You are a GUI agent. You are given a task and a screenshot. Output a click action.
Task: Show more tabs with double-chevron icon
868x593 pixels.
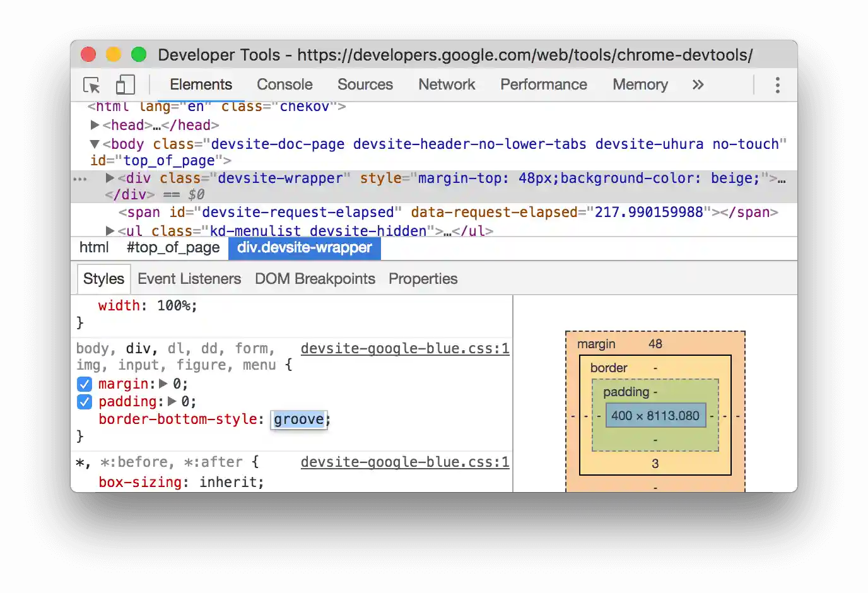coord(698,85)
